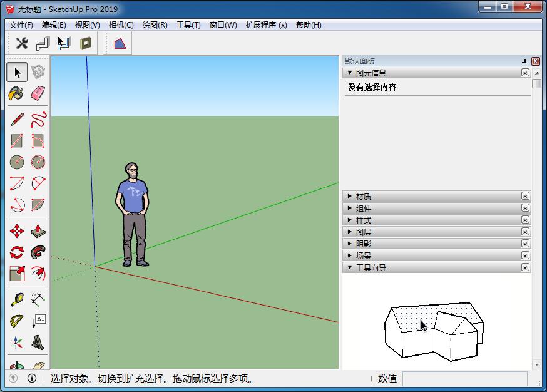Click the 数值 measurements input box

coord(464,379)
